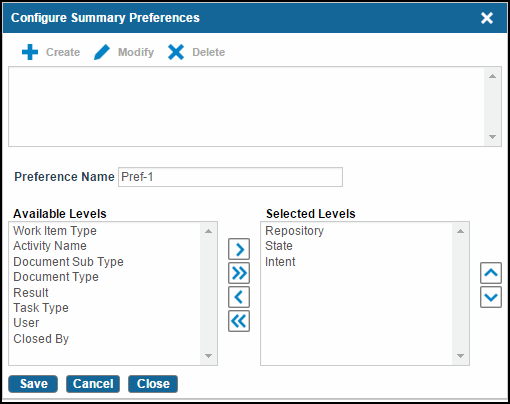The width and height of the screenshot is (510, 404).
Task: Click down arrow of Available Levels scrollbar
Action: [x=208, y=356]
